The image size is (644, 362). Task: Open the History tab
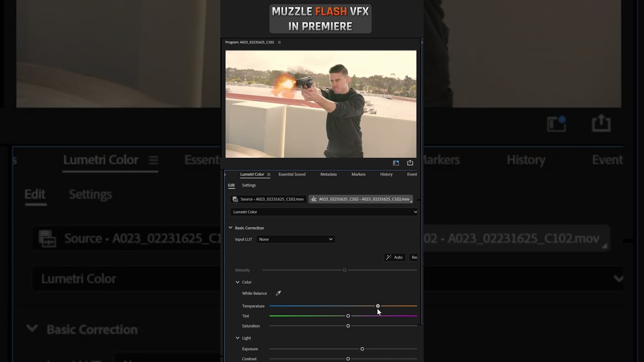pos(386,174)
